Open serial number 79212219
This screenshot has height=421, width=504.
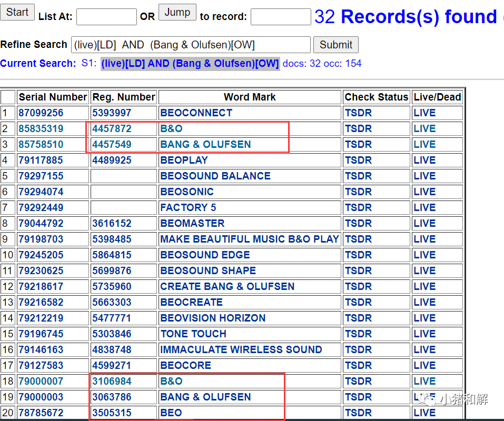coord(41,318)
